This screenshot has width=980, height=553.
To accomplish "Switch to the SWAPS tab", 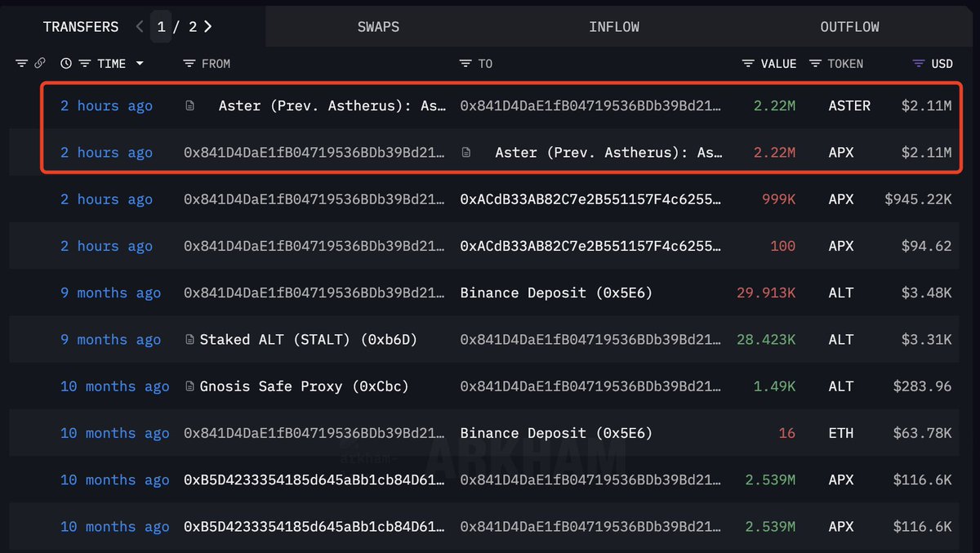I will click(378, 27).
